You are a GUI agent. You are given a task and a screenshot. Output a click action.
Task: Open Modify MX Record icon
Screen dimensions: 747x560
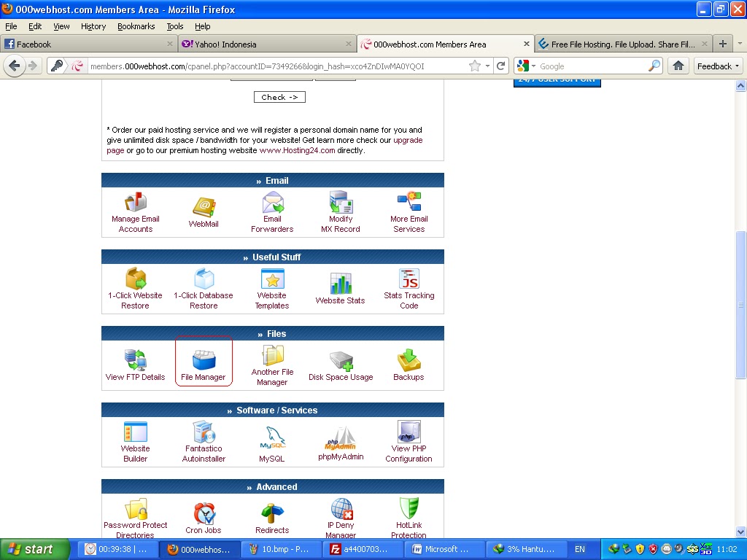click(341, 202)
